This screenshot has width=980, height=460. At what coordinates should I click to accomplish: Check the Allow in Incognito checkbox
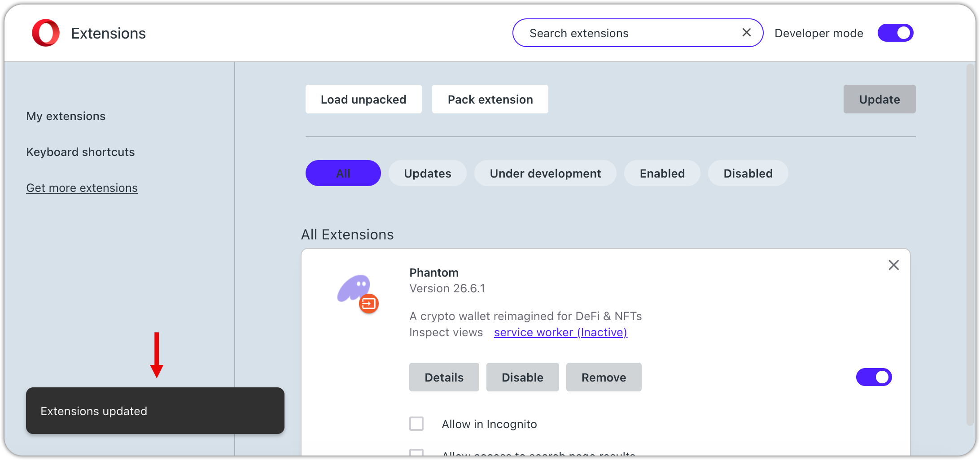coord(416,424)
